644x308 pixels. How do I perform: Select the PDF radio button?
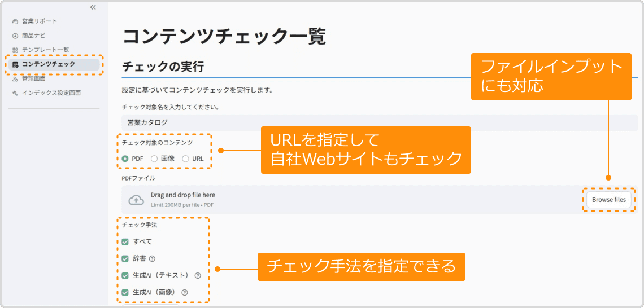[x=125, y=159]
